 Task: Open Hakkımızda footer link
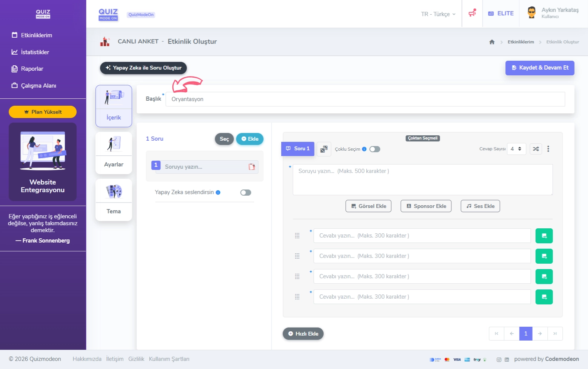click(x=87, y=359)
